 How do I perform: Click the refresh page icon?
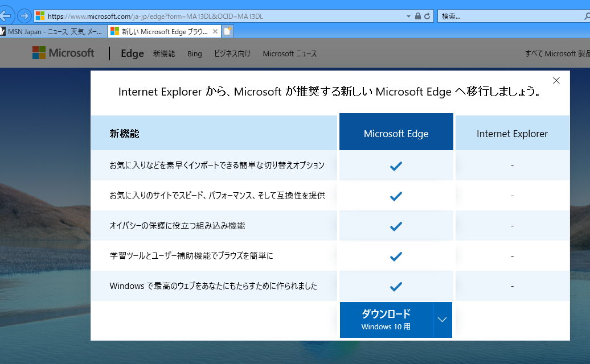(x=427, y=16)
